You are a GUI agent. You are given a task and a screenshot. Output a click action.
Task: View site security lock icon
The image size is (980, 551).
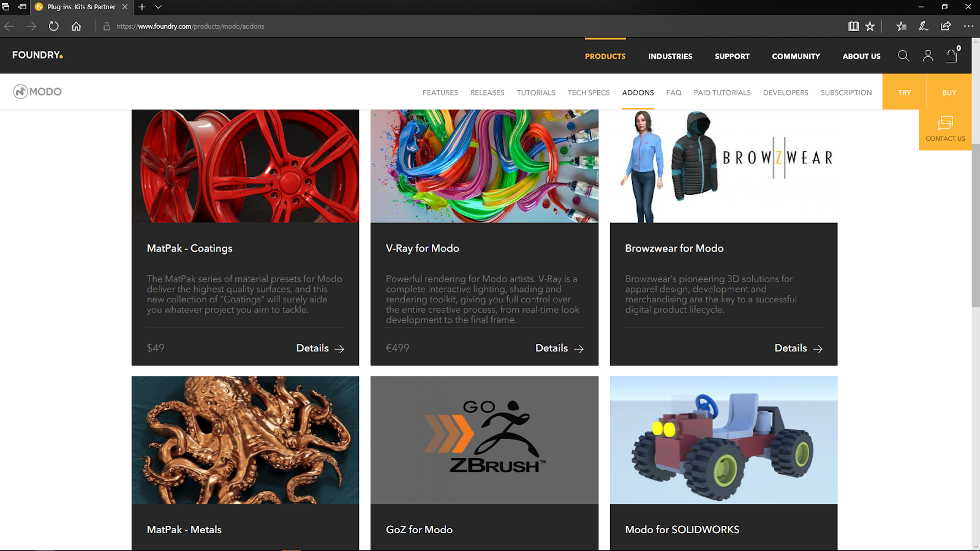pyautogui.click(x=107, y=26)
